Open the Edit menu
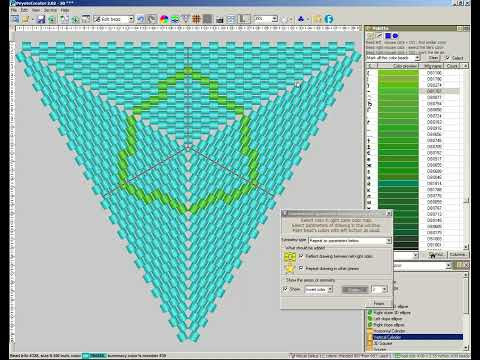This screenshot has height=360, width=480. coord(24,10)
